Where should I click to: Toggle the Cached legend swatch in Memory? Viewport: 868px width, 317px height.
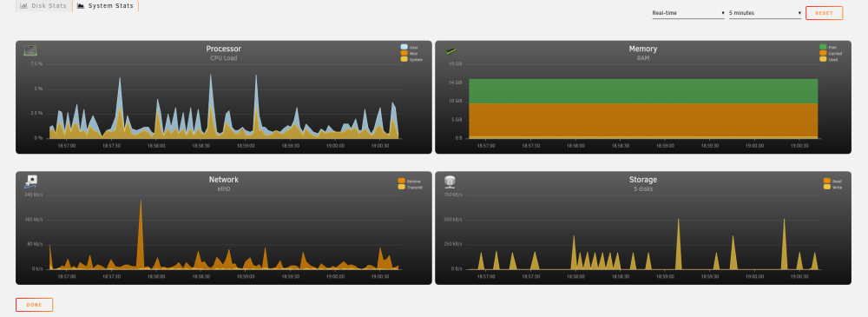[x=823, y=53]
